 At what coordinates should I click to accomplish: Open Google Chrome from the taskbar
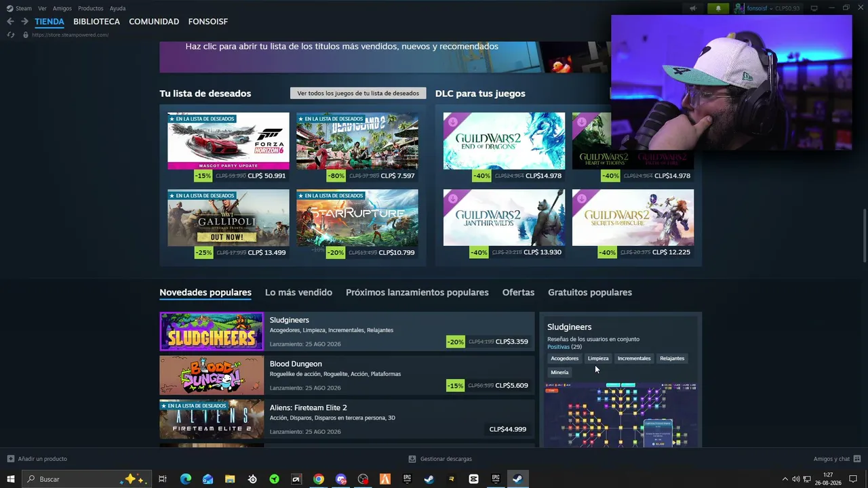[x=319, y=479]
